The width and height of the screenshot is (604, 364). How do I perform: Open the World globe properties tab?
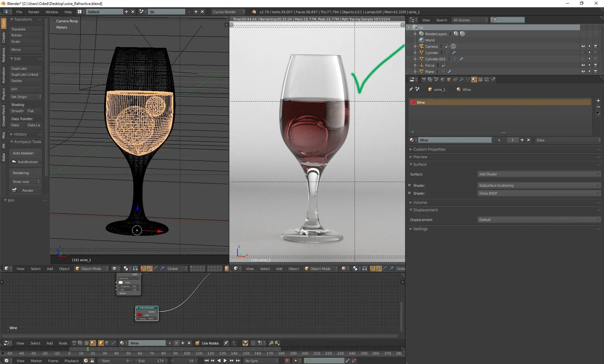click(x=443, y=80)
